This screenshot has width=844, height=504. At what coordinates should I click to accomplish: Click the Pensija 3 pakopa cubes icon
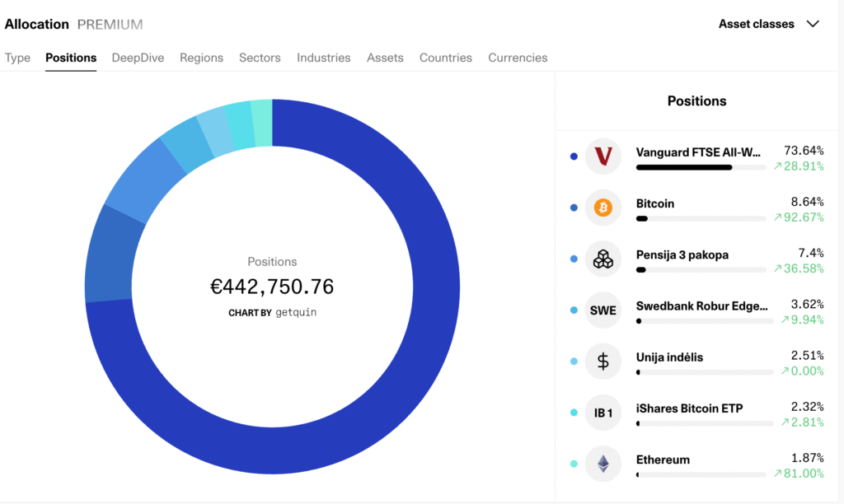pyautogui.click(x=603, y=259)
